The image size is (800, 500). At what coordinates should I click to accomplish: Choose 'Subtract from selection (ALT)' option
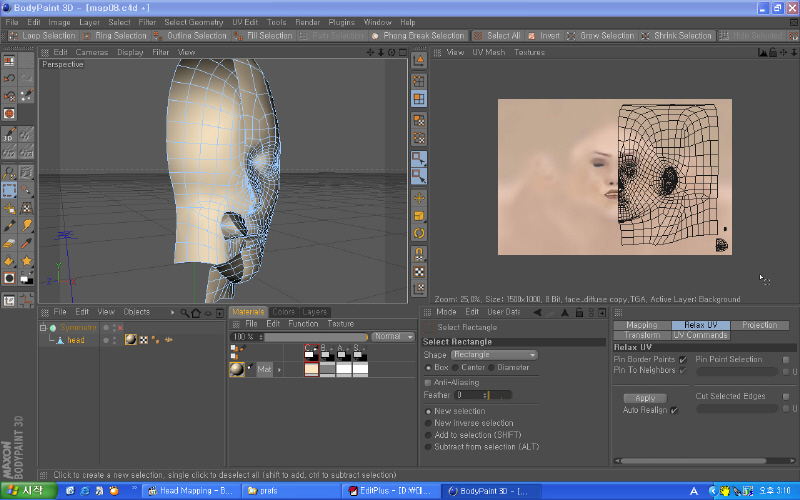click(428, 447)
